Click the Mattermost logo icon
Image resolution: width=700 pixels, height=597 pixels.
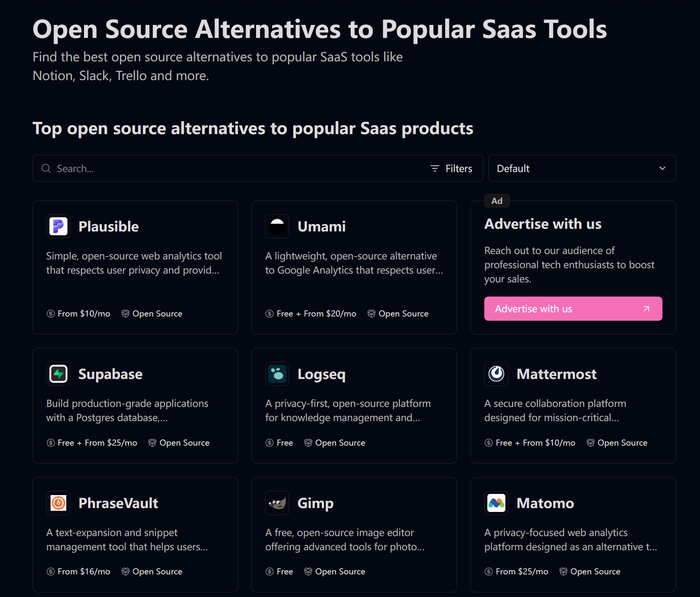(496, 374)
